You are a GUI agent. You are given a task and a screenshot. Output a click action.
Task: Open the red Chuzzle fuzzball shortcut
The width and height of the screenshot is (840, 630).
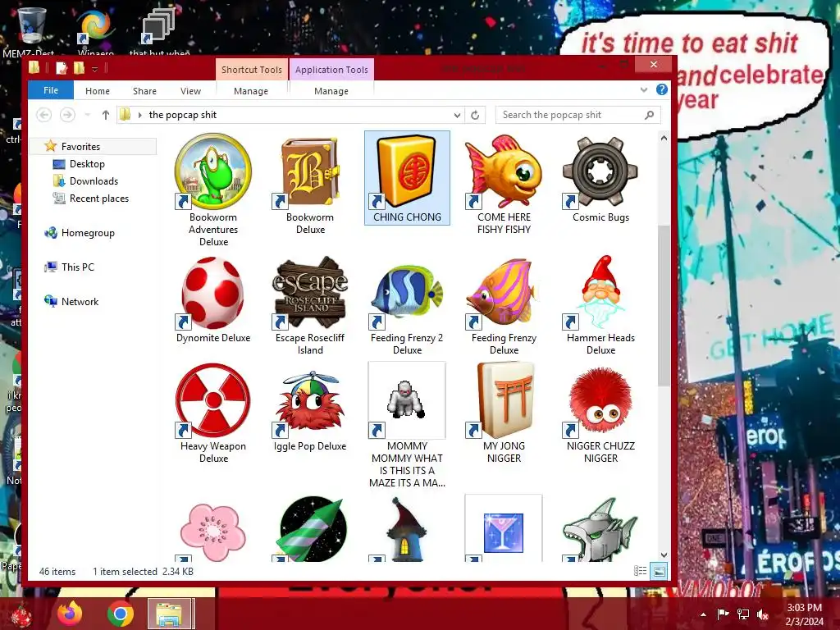point(600,400)
